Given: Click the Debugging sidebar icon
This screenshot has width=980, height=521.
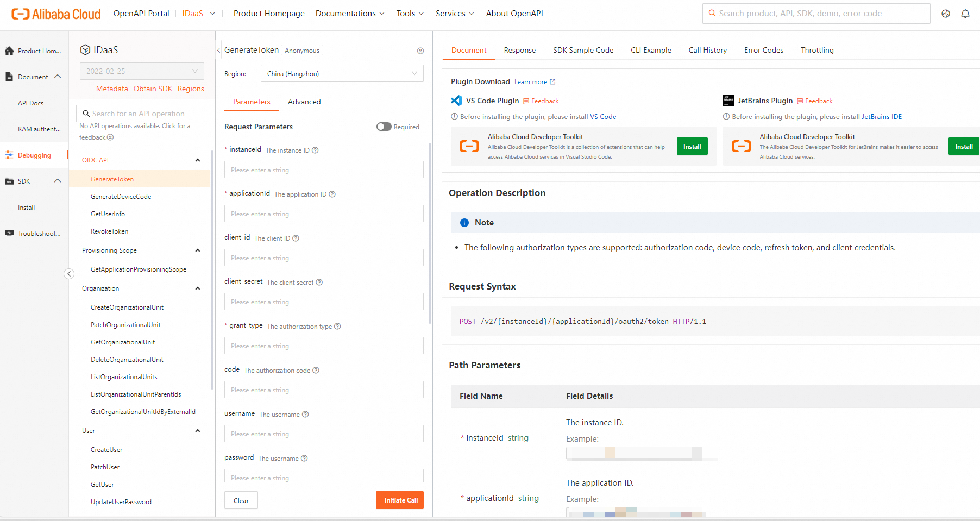Looking at the screenshot, I should (x=9, y=155).
